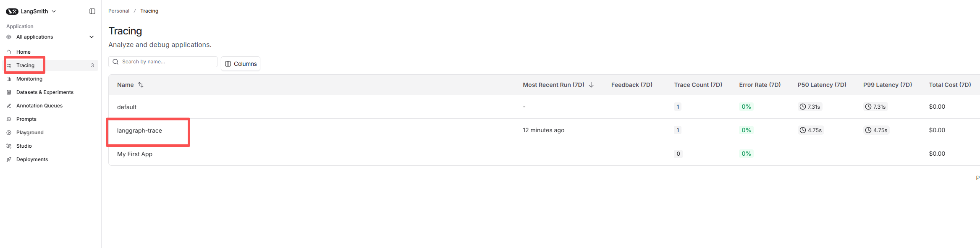980x248 pixels.
Task: Open Tracing in the sidebar
Action: tap(25, 65)
